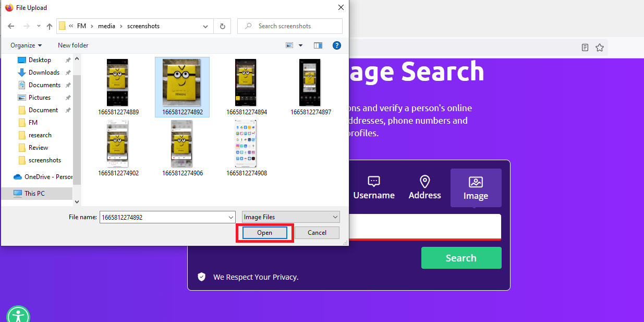Click the Open button
The image size is (644, 322).
265,233
